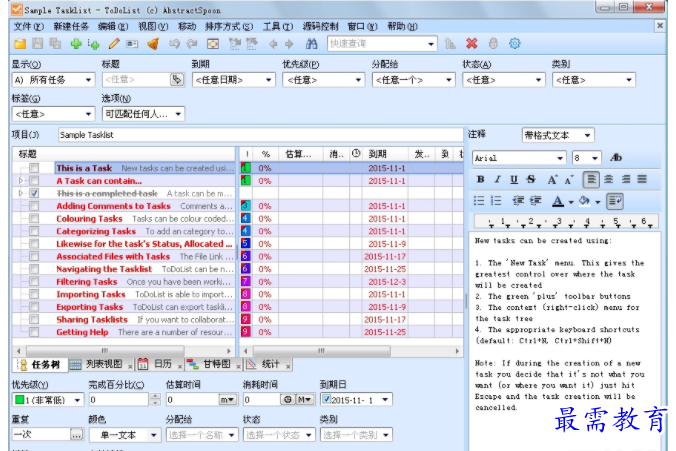The height and width of the screenshot is (451, 676).
Task: Click the '...' button next to 一次
Action: [76, 435]
